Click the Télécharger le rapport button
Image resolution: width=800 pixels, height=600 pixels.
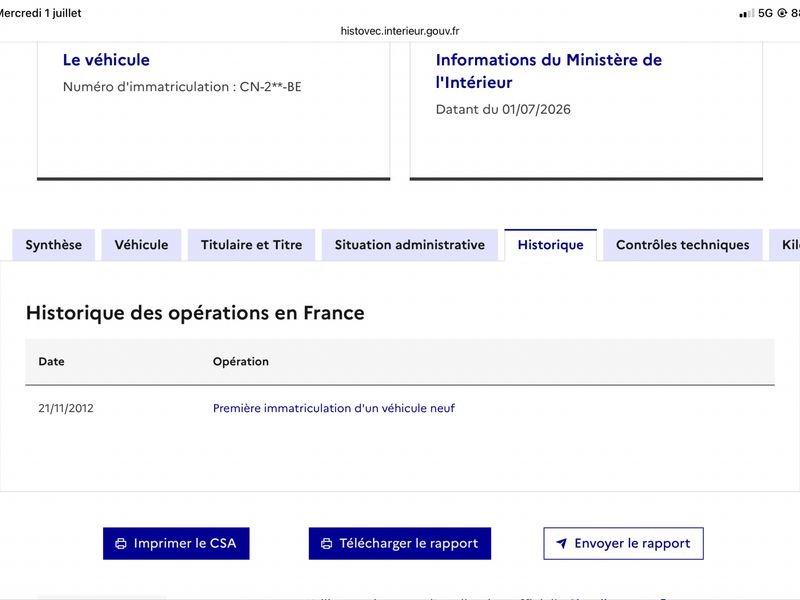point(399,543)
